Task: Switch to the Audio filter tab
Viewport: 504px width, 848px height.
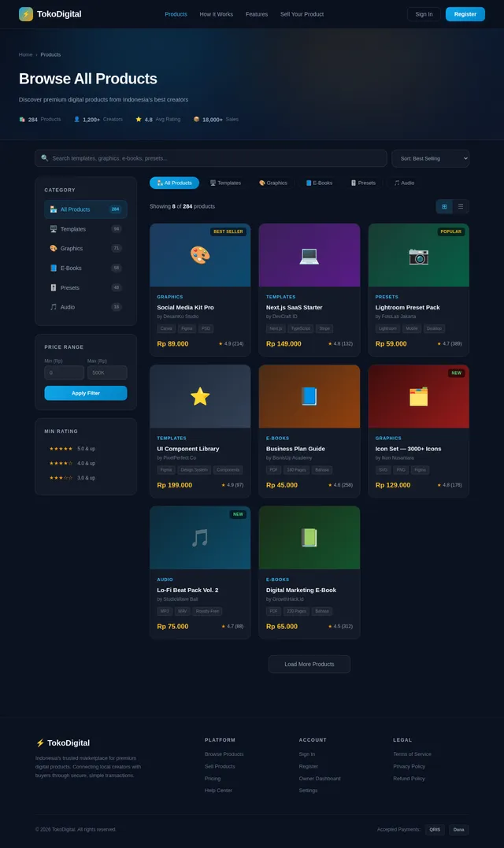Action: (404, 183)
